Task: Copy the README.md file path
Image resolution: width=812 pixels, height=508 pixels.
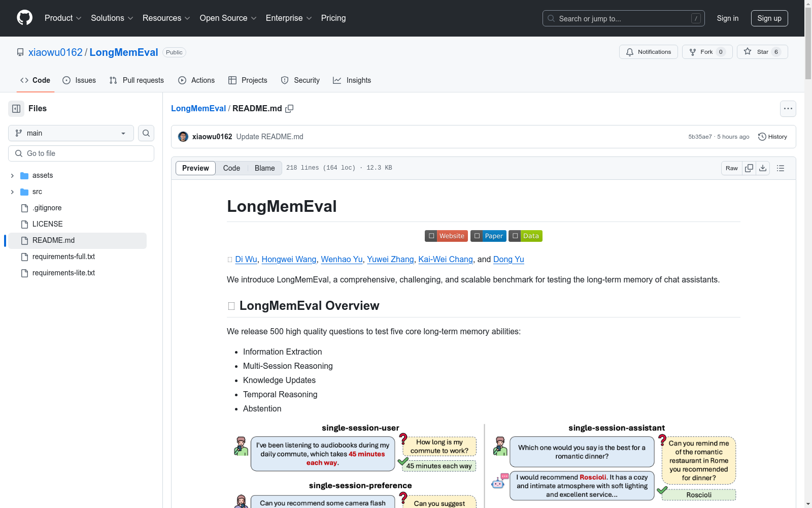Action: [290, 108]
